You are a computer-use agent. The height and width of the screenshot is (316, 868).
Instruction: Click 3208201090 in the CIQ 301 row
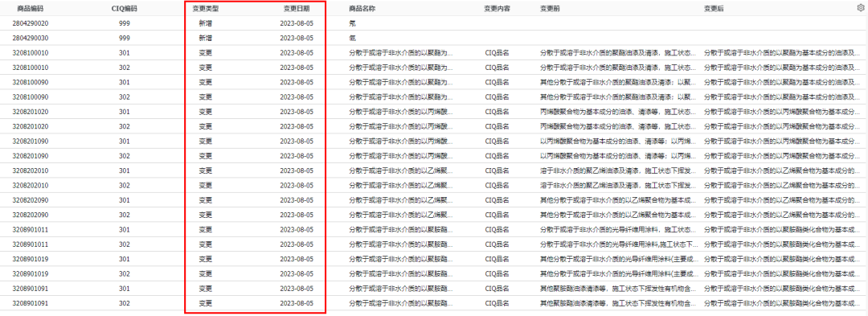point(31,142)
